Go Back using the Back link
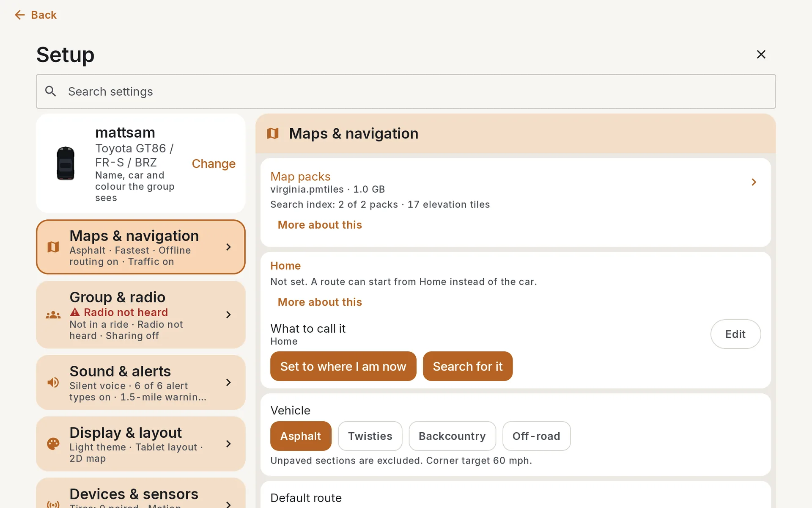Viewport: 812px width, 508px height. click(36, 15)
